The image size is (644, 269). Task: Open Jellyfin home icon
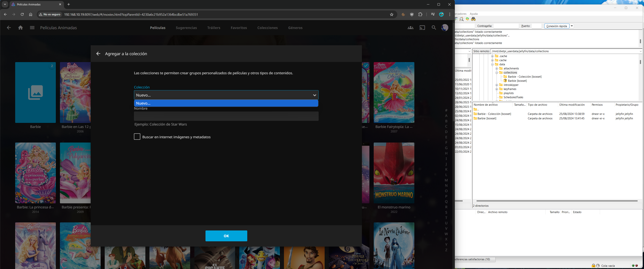pyautogui.click(x=20, y=28)
